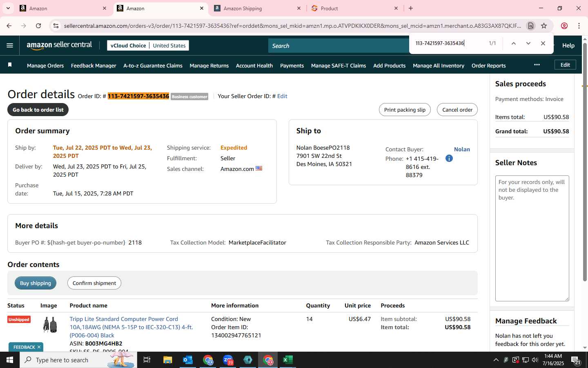Click Cancel order button

pos(457,110)
